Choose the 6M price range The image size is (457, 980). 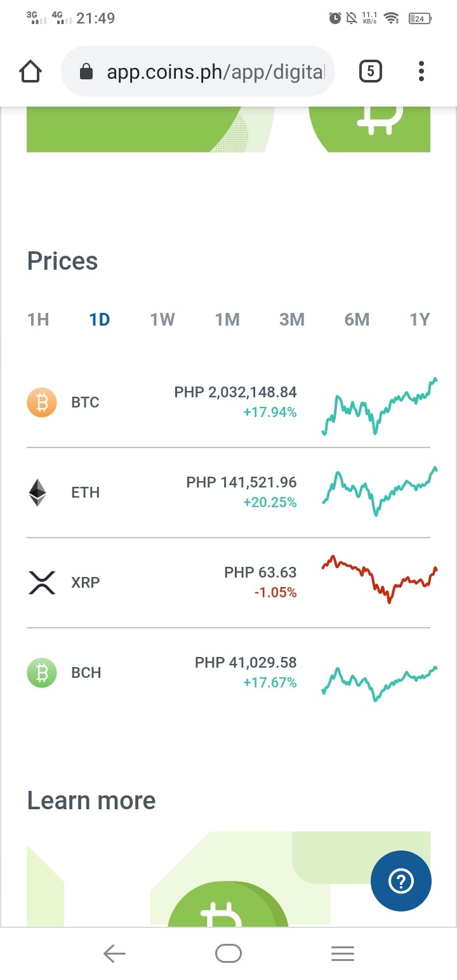[x=357, y=319]
